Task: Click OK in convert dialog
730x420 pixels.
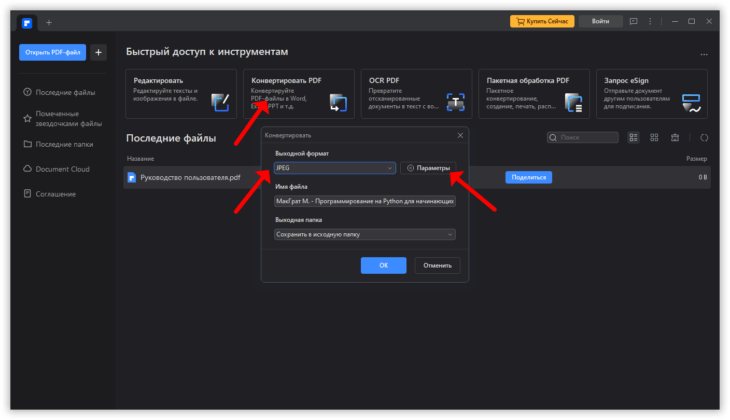Action: coord(384,265)
